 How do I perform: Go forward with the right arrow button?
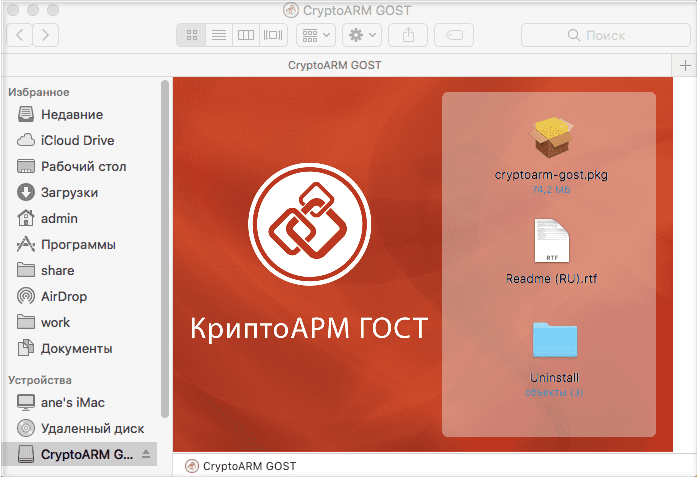tap(45, 35)
